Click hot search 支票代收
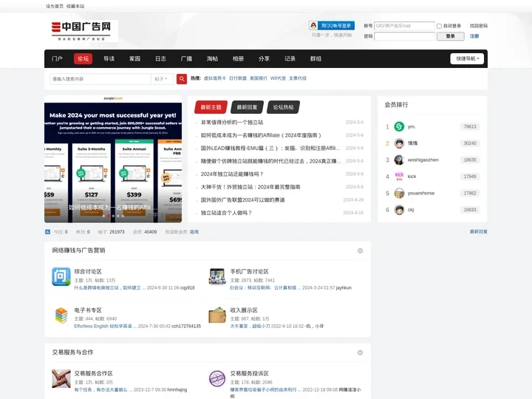This screenshot has height=399, width=532. [298, 78]
